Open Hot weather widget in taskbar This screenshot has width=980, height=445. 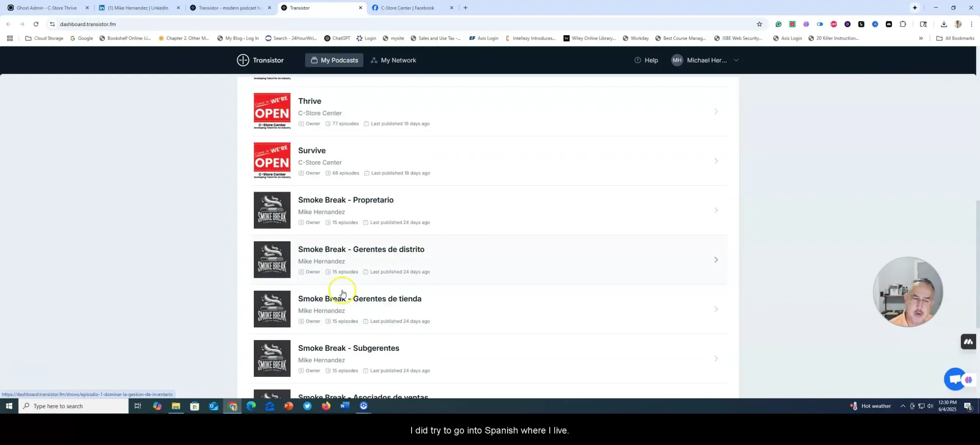click(871, 406)
